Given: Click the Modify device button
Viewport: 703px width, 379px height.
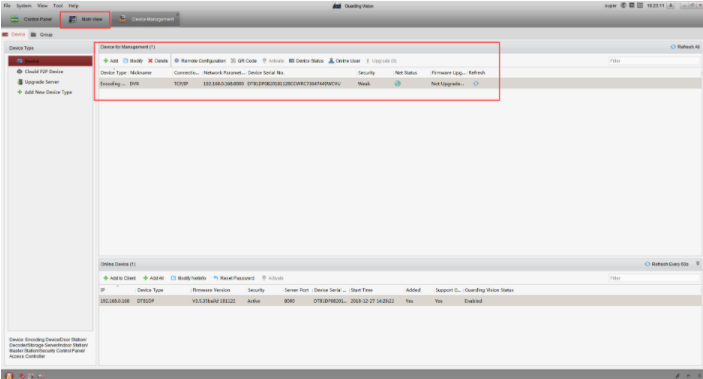Looking at the screenshot, I should [x=133, y=61].
